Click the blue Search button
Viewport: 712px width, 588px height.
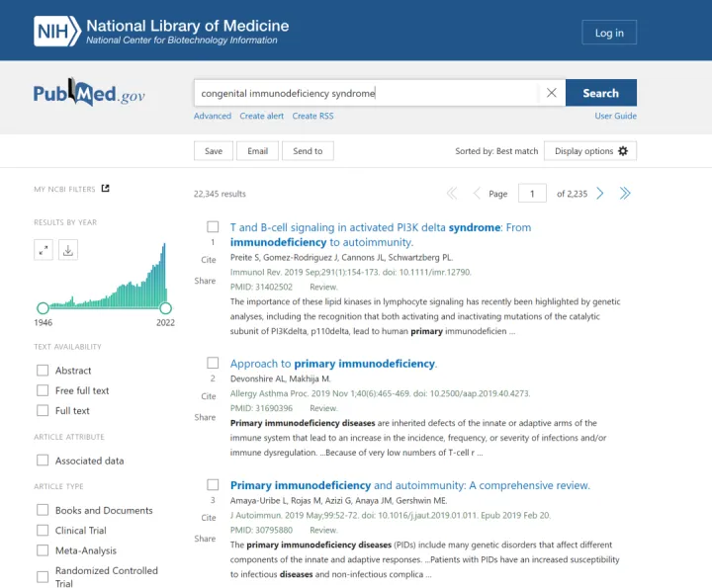601,93
